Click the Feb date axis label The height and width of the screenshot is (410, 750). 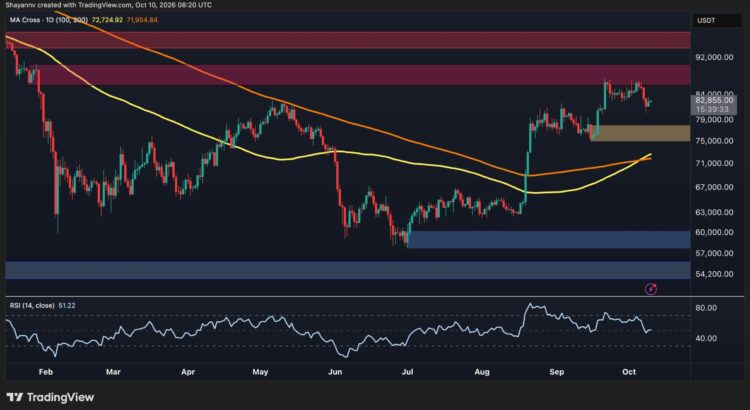(x=45, y=372)
